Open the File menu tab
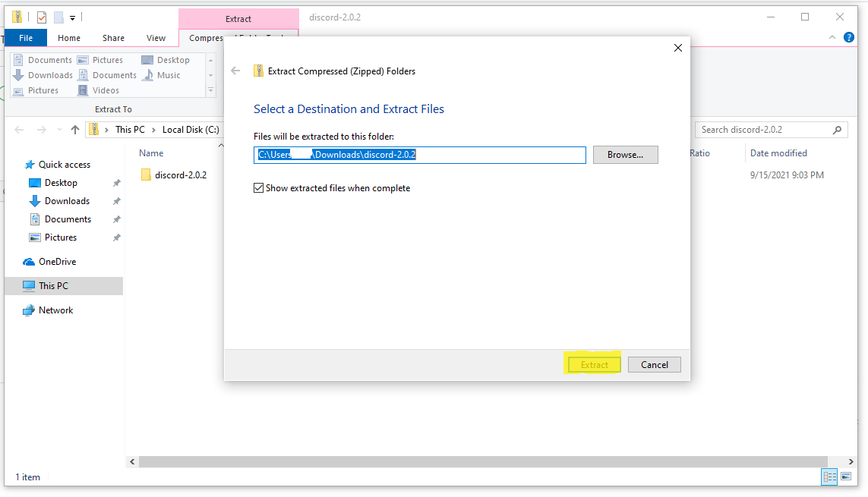The image size is (868, 497). click(x=26, y=38)
